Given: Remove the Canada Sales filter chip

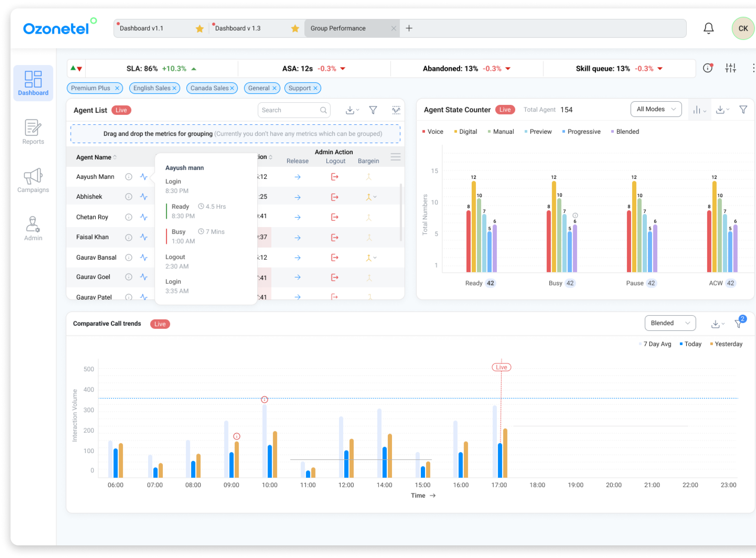Looking at the screenshot, I should (232, 88).
